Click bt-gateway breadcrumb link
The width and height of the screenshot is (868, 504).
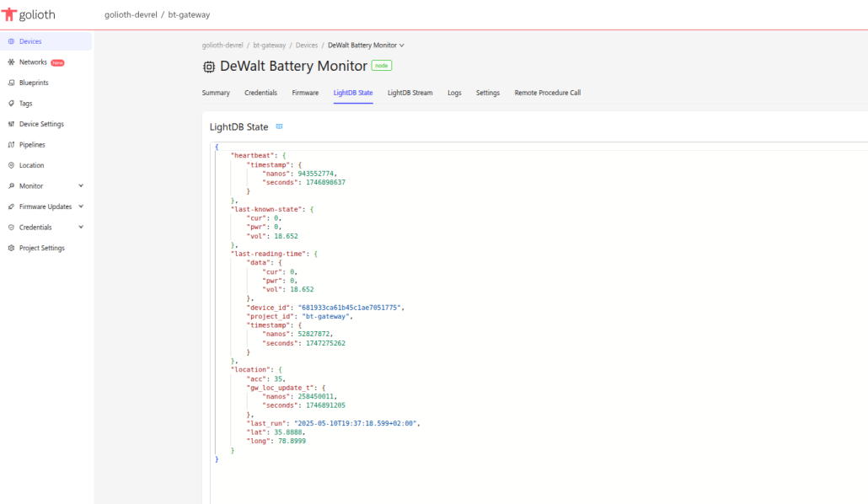[270, 46]
